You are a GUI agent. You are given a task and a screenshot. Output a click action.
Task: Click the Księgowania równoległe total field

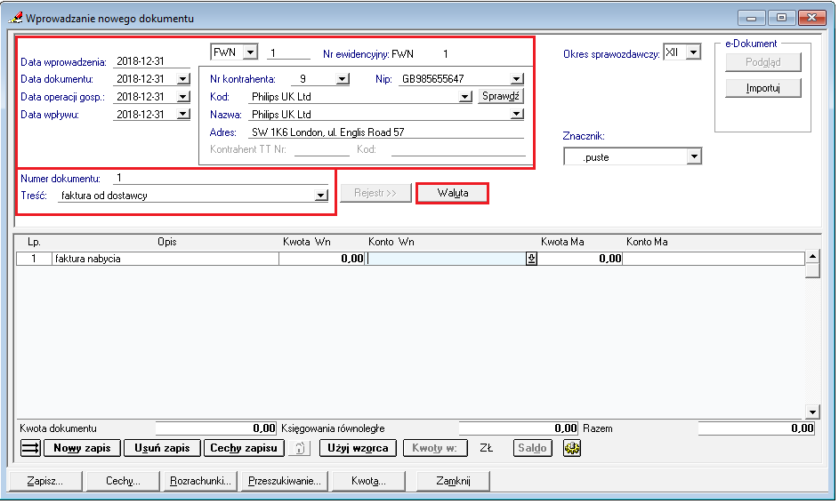click(519, 428)
